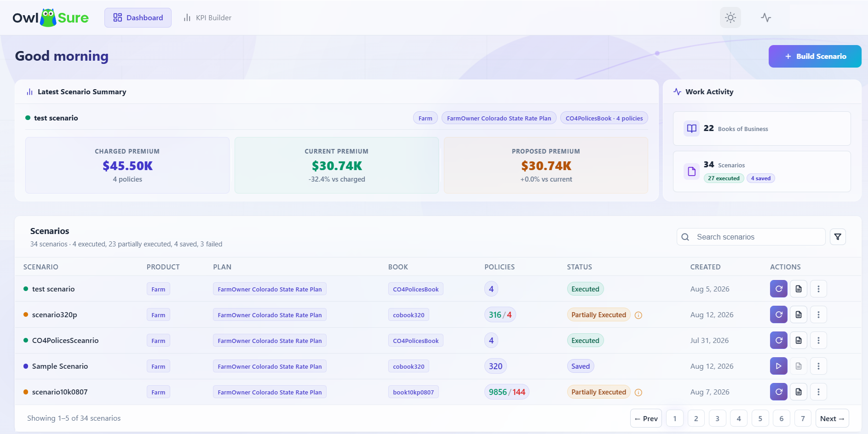Open the scenario10k0807 document icon
This screenshot has width=868, height=434.
[x=799, y=392]
